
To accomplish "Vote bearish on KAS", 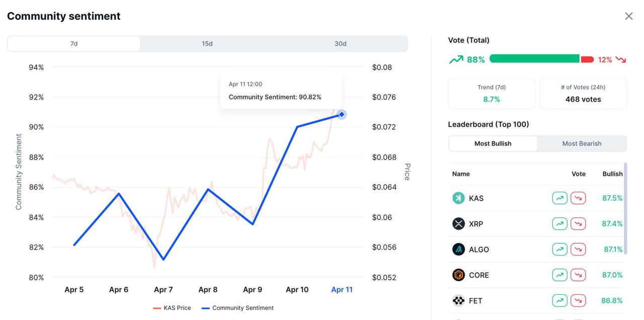I will [x=578, y=198].
